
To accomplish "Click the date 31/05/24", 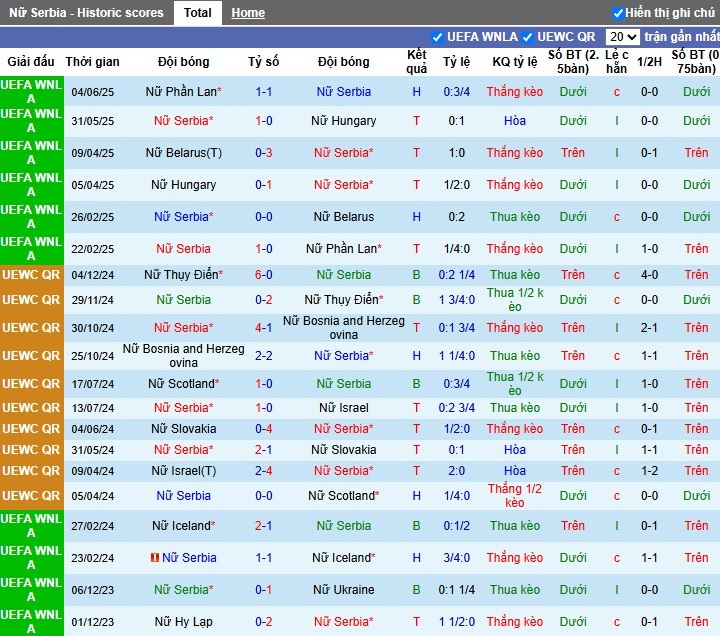I will [x=92, y=450].
